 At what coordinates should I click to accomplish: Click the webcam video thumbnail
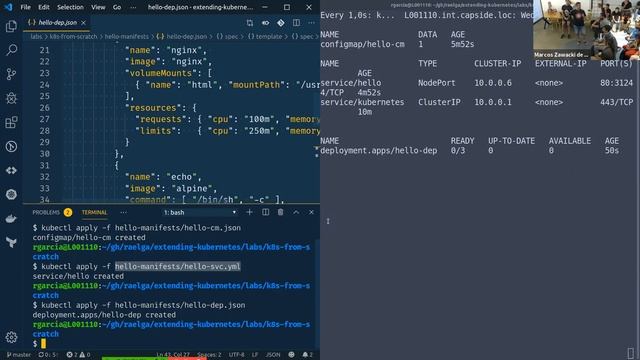pyautogui.click(x=586, y=30)
